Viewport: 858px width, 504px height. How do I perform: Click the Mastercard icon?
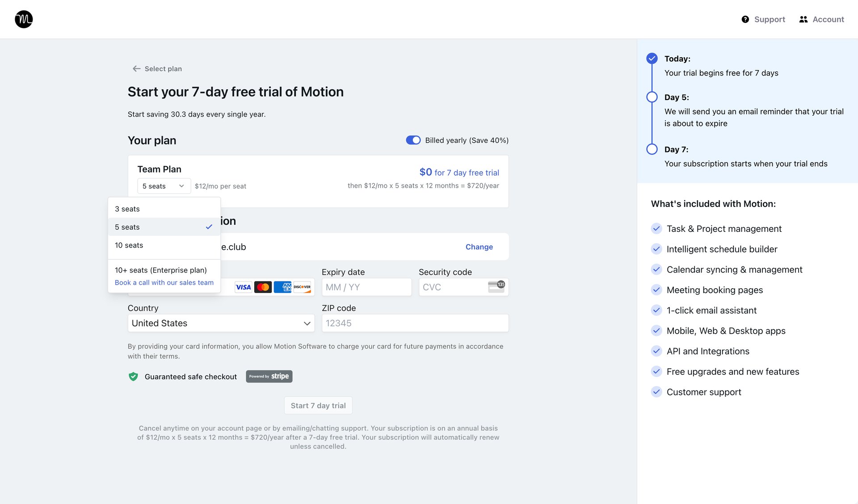(263, 287)
